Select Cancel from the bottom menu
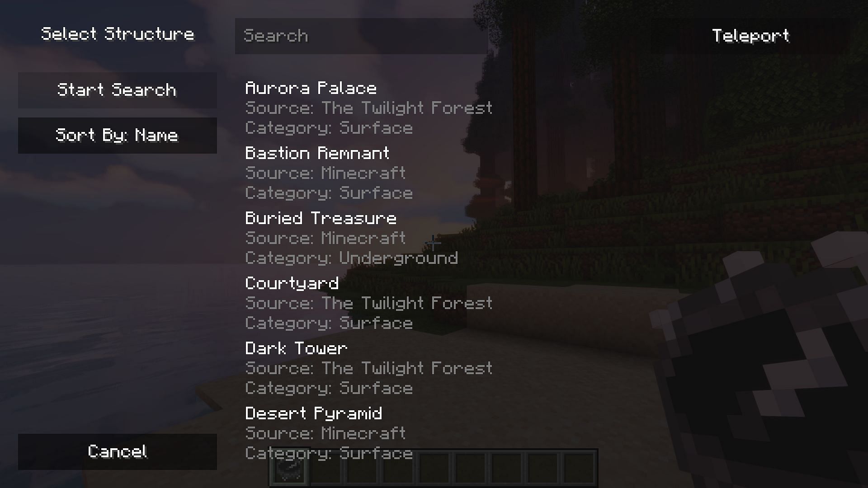This screenshot has width=868, height=488. (118, 451)
